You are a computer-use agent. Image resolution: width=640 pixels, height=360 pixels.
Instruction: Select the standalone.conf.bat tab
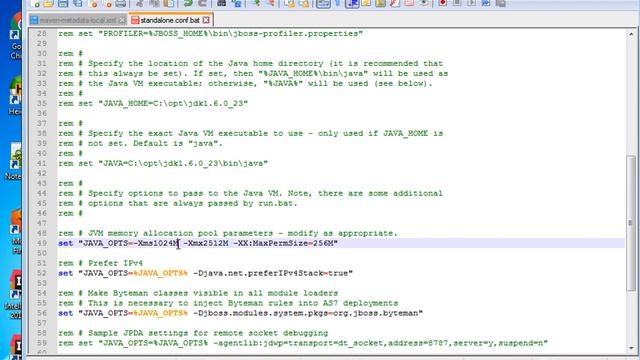(170, 20)
